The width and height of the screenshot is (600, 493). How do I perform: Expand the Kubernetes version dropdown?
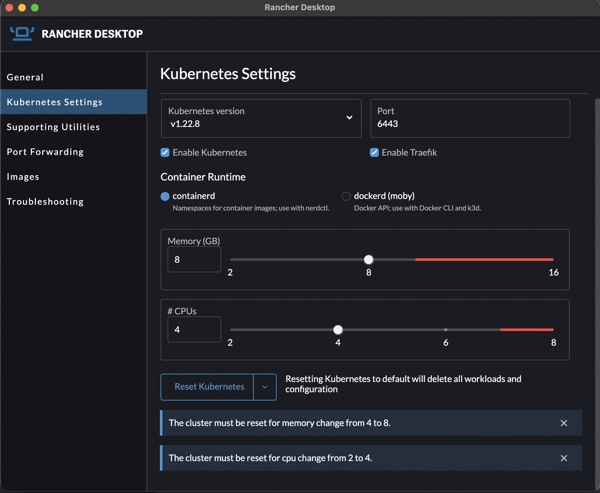click(261, 118)
